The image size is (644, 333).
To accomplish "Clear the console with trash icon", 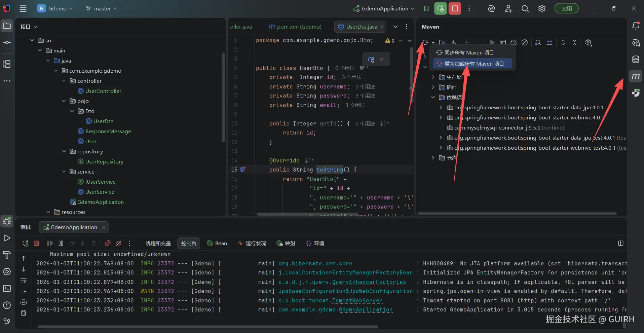I will click(24, 313).
